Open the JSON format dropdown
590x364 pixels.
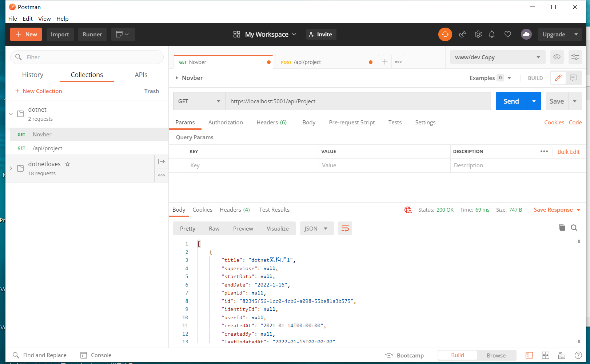[317, 228]
